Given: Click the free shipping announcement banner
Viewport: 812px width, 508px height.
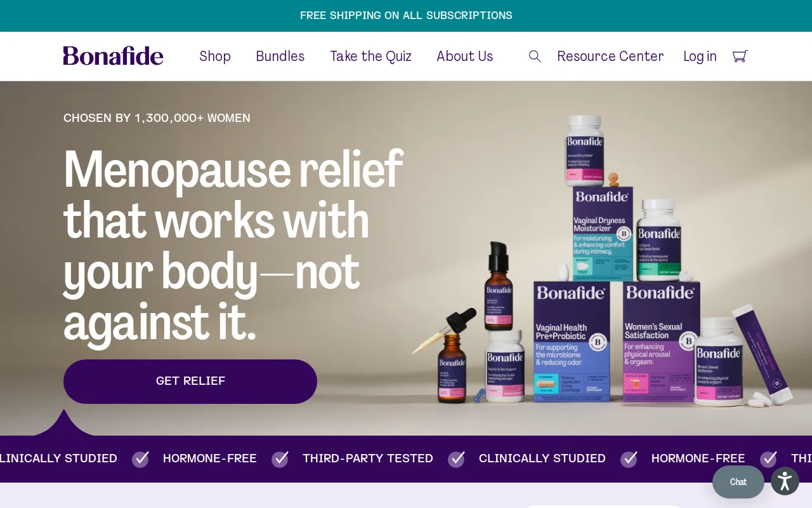Looking at the screenshot, I should tap(406, 16).
